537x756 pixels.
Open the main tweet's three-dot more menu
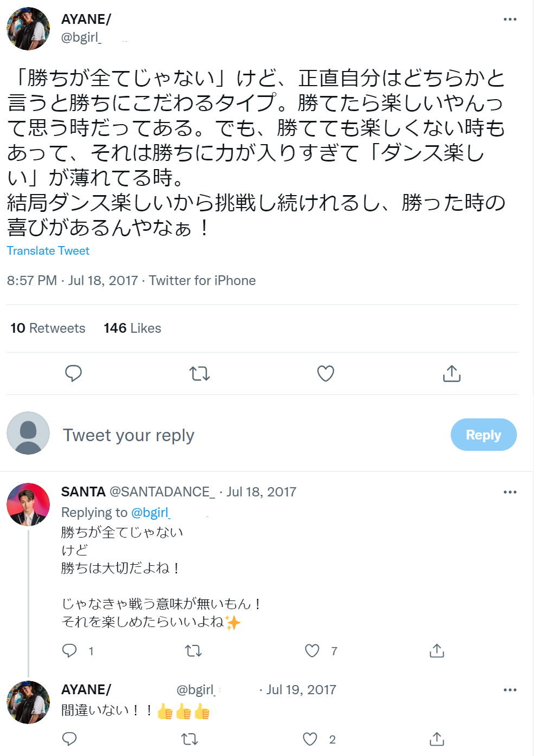tap(510, 20)
